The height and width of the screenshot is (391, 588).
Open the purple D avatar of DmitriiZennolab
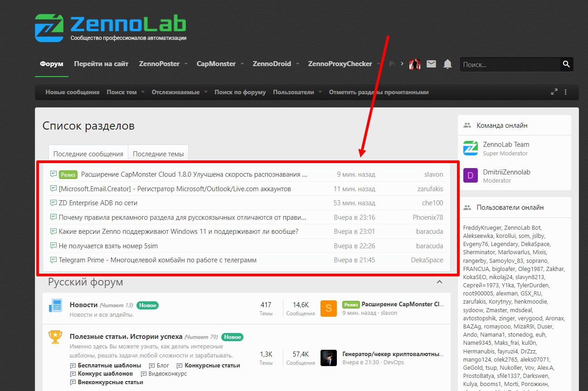pos(471,175)
